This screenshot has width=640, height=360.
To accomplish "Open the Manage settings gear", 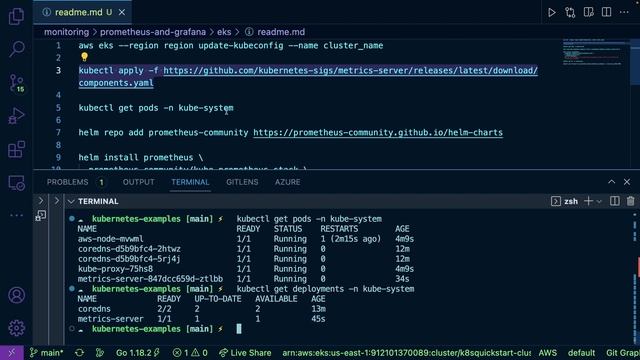I will click(x=16, y=328).
